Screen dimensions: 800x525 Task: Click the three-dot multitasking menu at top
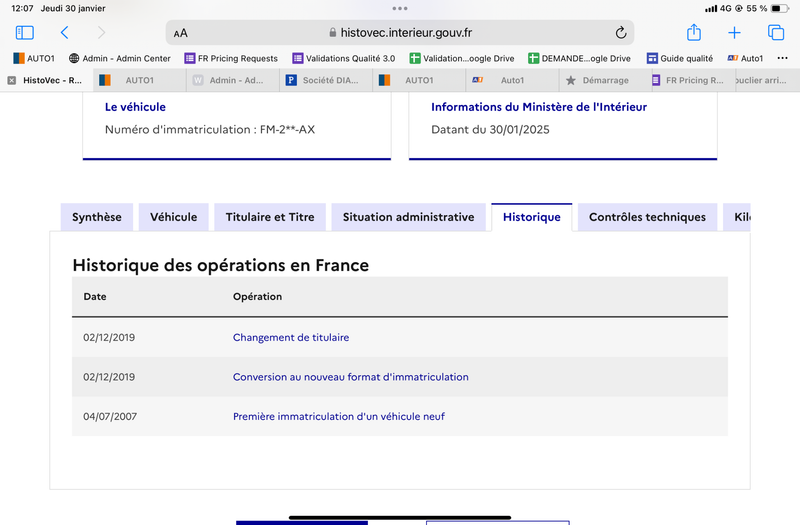pos(400,8)
